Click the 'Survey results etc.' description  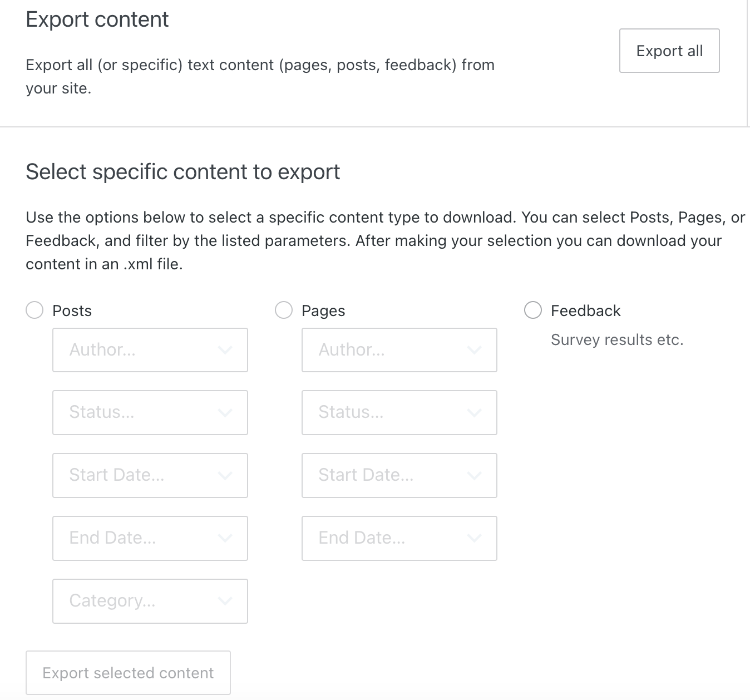tap(616, 340)
